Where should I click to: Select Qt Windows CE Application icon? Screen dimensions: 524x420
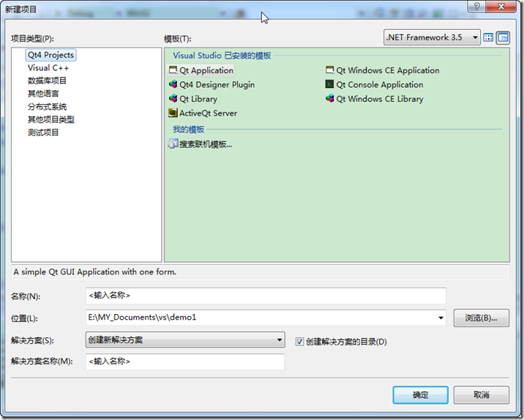click(330, 70)
